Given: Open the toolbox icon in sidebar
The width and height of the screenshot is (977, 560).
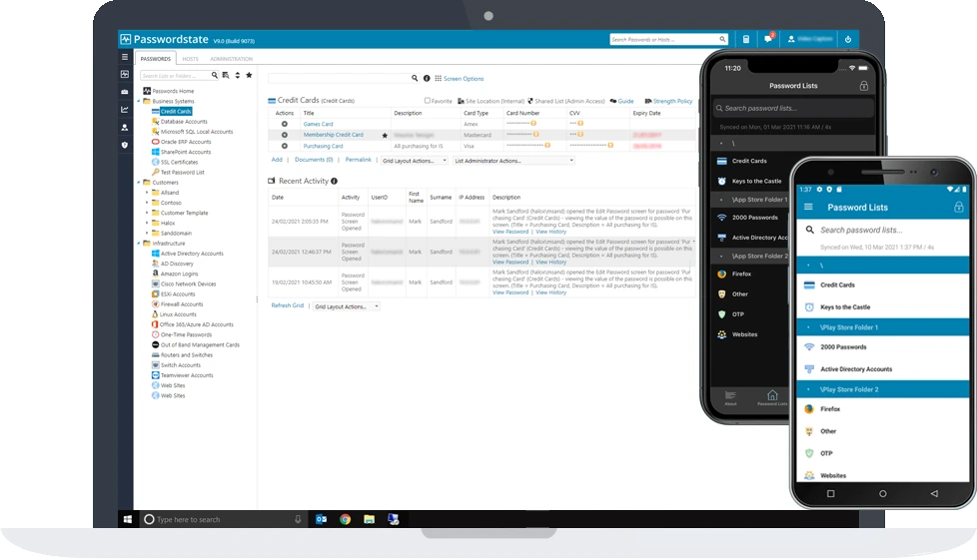Looking at the screenshot, I should (125, 92).
